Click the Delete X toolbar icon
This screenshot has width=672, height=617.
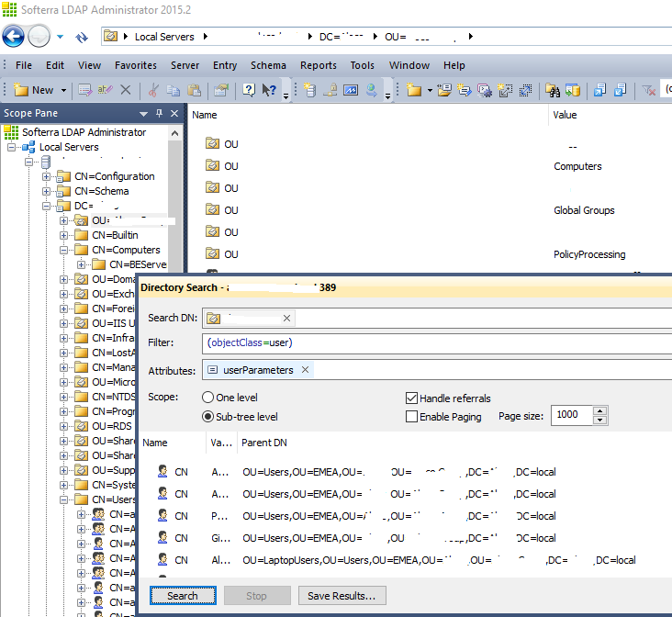126,90
